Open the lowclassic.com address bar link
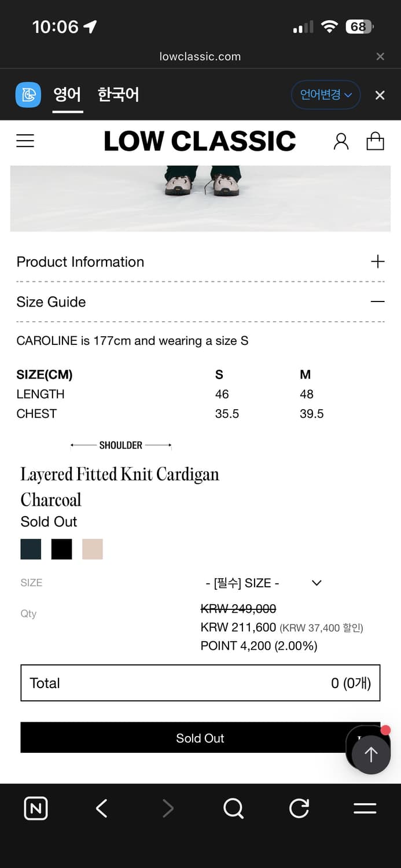Viewport: 401px width, 868px height. tap(200, 56)
